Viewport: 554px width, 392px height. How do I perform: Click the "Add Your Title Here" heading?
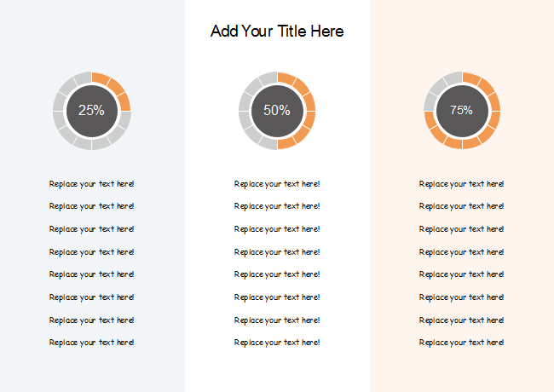(277, 32)
